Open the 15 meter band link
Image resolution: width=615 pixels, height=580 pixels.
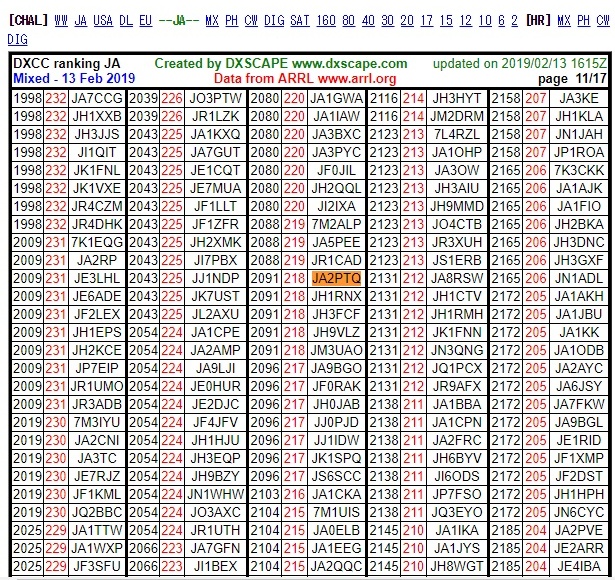pos(446,20)
